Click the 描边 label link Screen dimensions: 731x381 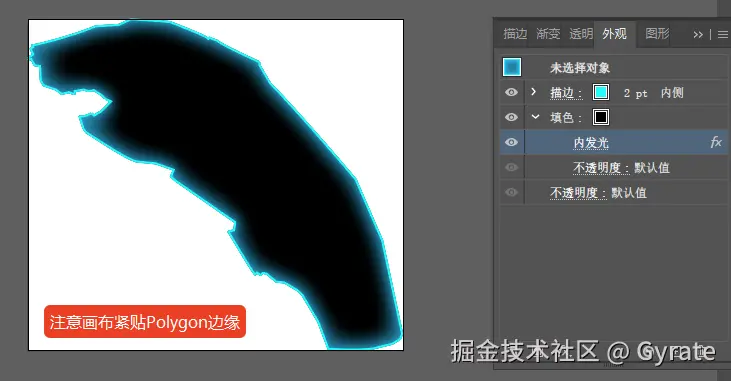point(566,93)
